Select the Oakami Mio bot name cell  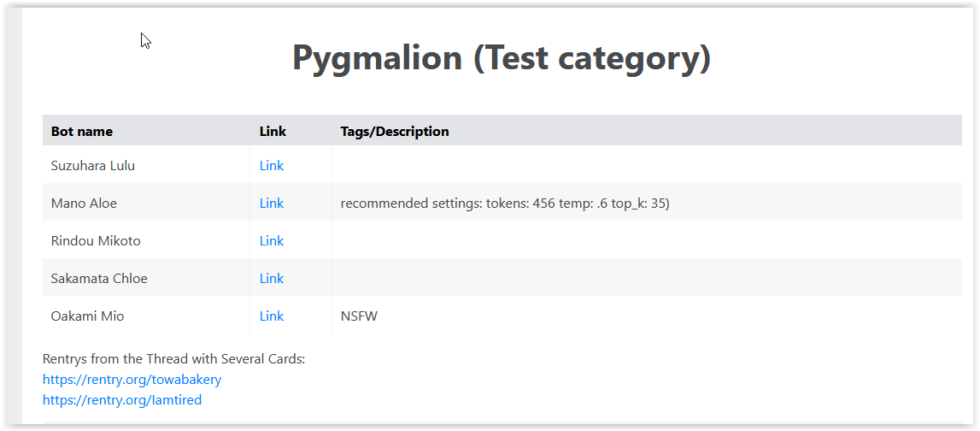(x=87, y=316)
